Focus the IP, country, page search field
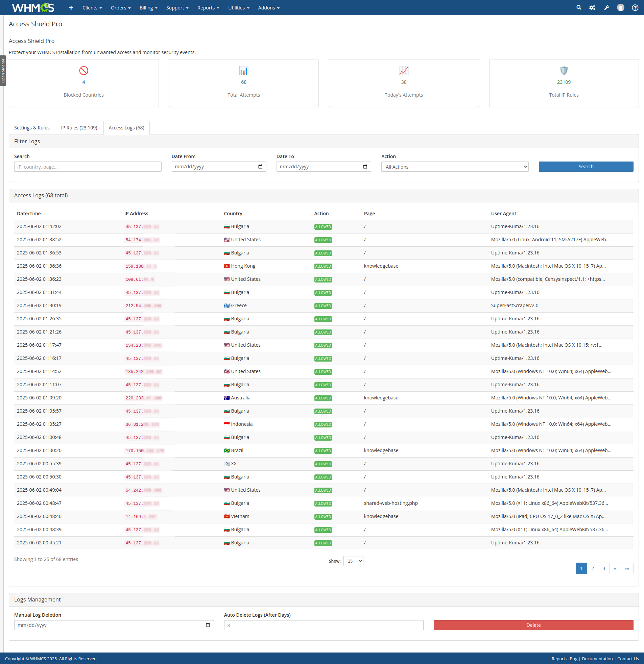644x664 pixels. coord(88,167)
